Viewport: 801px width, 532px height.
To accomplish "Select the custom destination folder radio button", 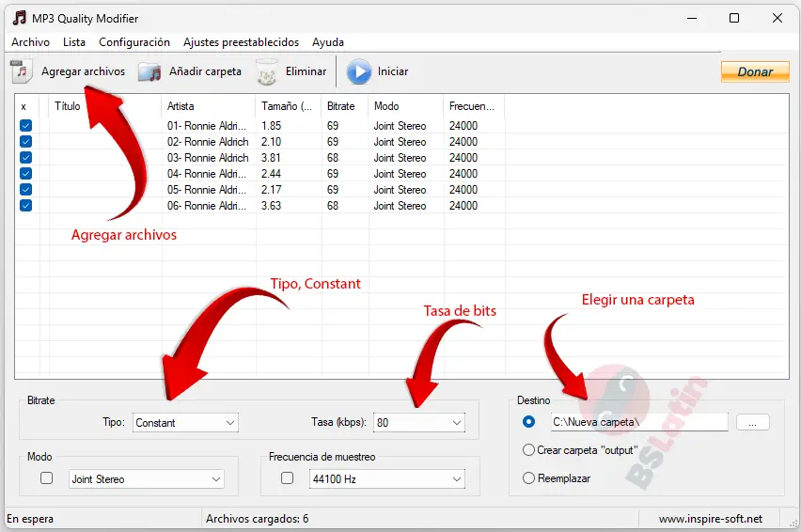I will 528,422.
